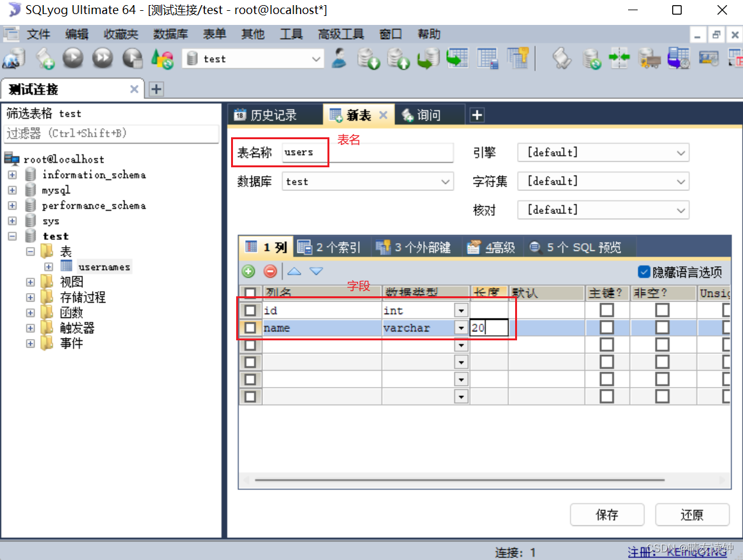Click the 过滤器 filter input field
The image size is (743, 560).
pos(111,133)
